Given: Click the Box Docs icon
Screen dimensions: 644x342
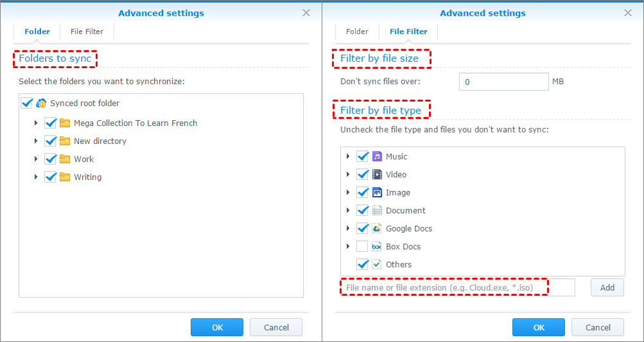Looking at the screenshot, I should 378,246.
